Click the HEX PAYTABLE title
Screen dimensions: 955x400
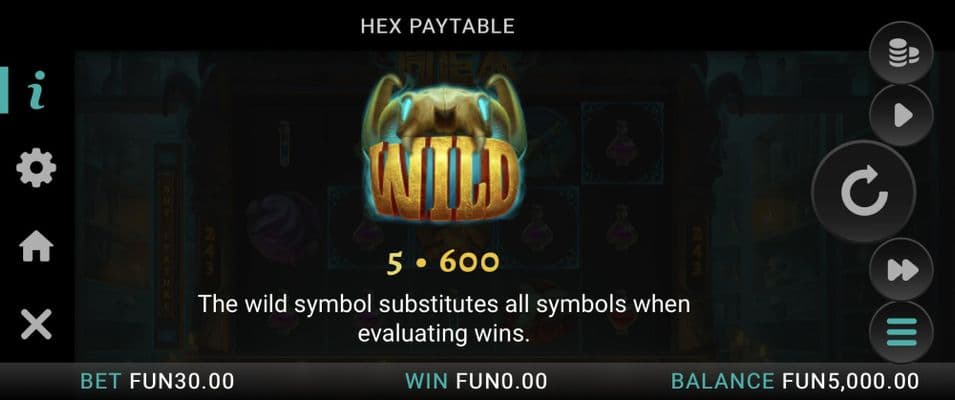pyautogui.click(x=437, y=26)
